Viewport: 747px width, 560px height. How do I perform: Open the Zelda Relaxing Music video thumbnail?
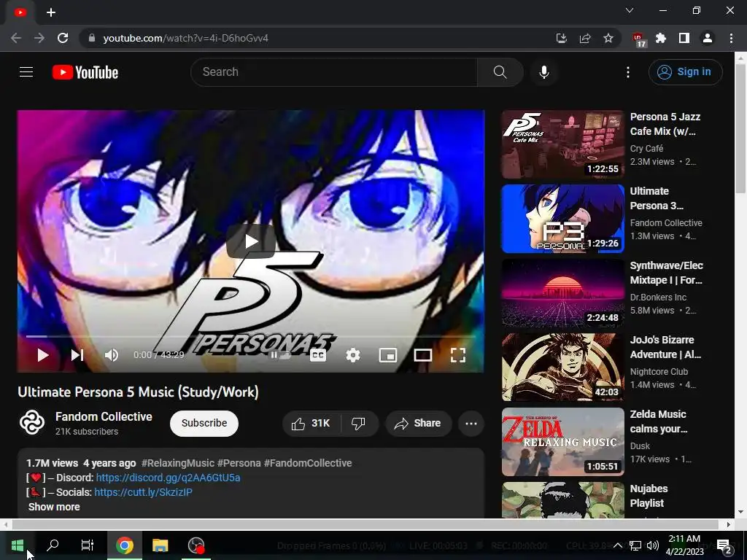tap(562, 441)
